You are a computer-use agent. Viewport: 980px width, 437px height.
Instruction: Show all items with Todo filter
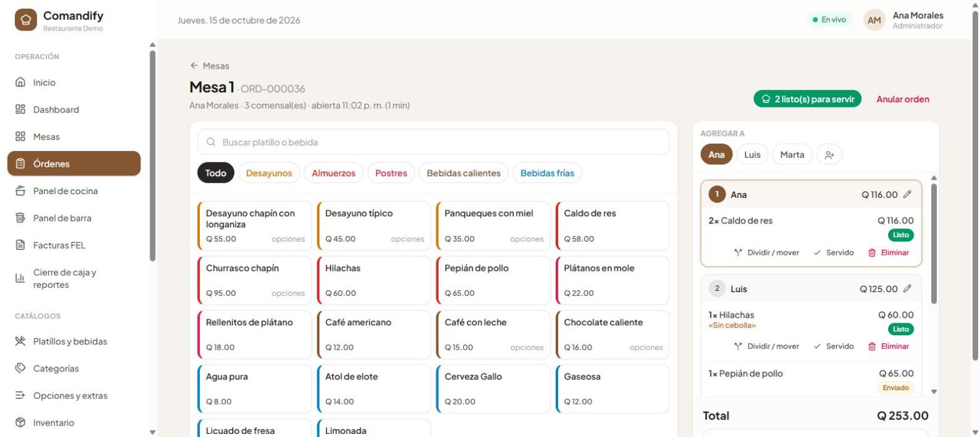[216, 174]
